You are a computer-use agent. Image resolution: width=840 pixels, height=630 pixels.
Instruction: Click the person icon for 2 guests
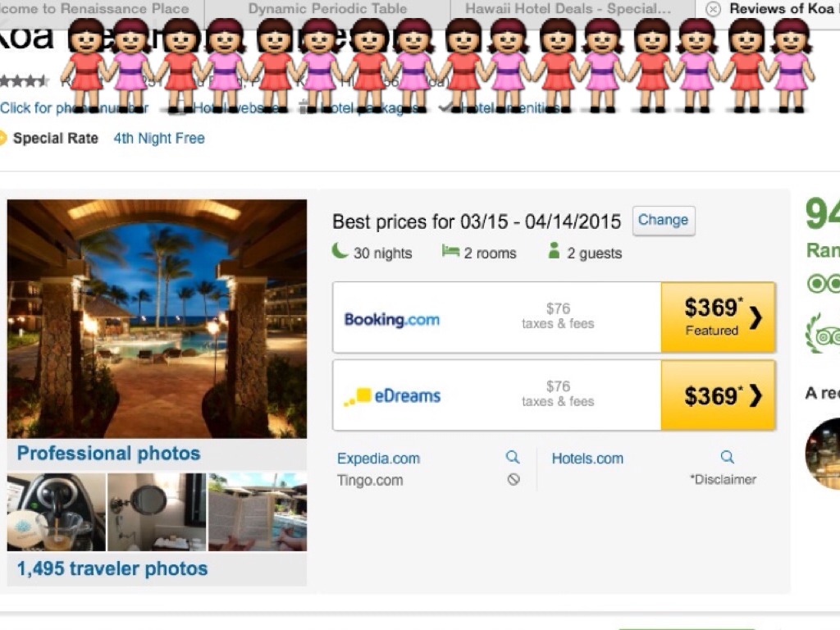click(x=554, y=251)
